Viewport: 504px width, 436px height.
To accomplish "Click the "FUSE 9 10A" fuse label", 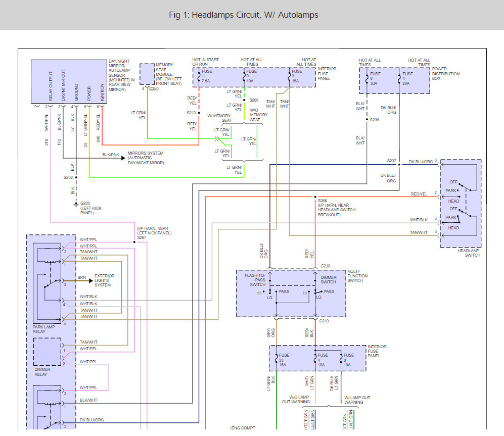I will point(251,76).
